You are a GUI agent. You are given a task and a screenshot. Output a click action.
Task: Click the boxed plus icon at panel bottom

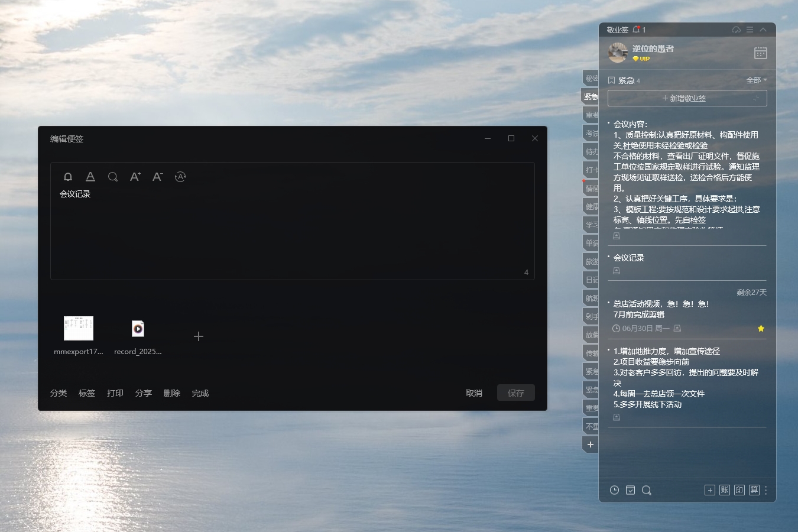pyautogui.click(x=710, y=490)
